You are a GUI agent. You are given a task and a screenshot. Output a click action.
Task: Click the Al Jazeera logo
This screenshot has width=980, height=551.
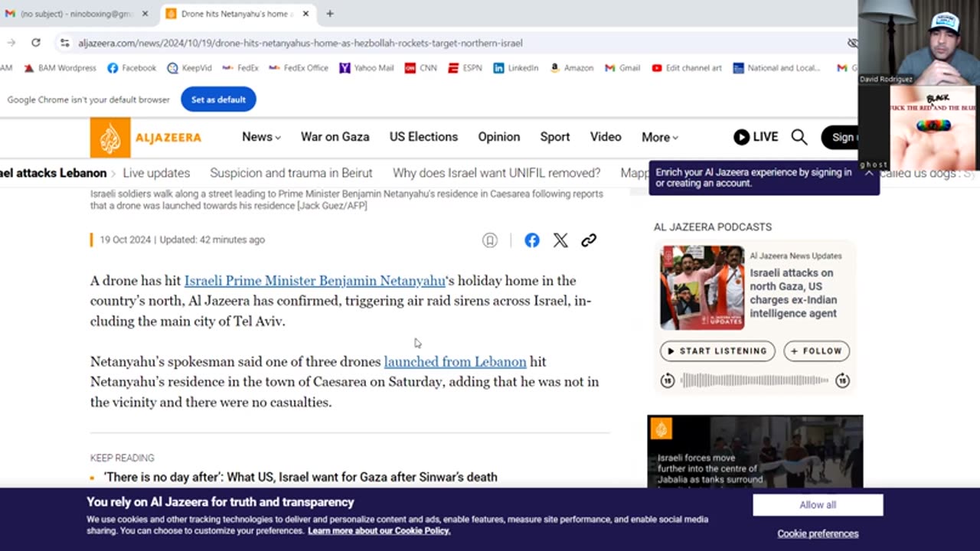click(145, 138)
